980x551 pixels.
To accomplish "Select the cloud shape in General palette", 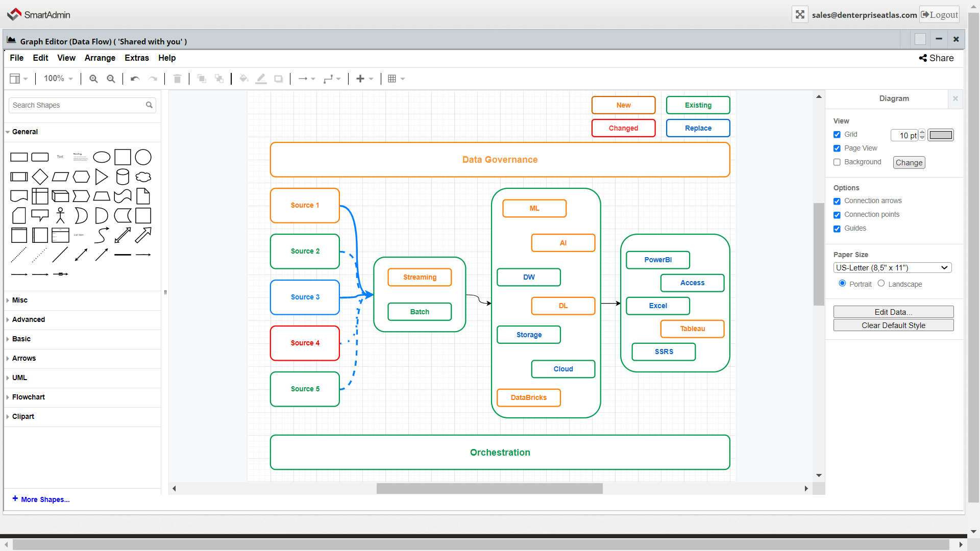I will point(143,177).
